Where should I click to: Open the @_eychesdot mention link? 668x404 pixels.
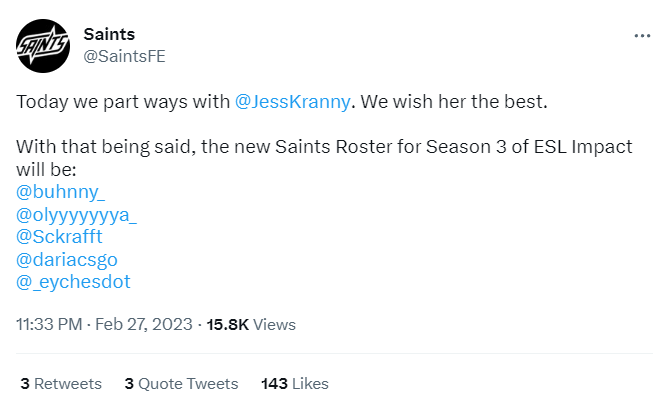[73, 282]
